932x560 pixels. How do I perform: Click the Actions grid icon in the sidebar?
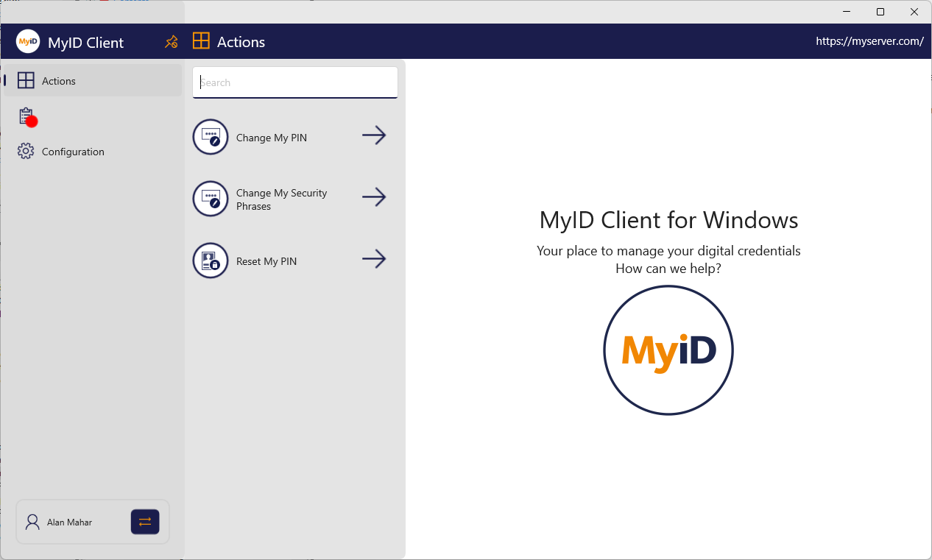(26, 81)
